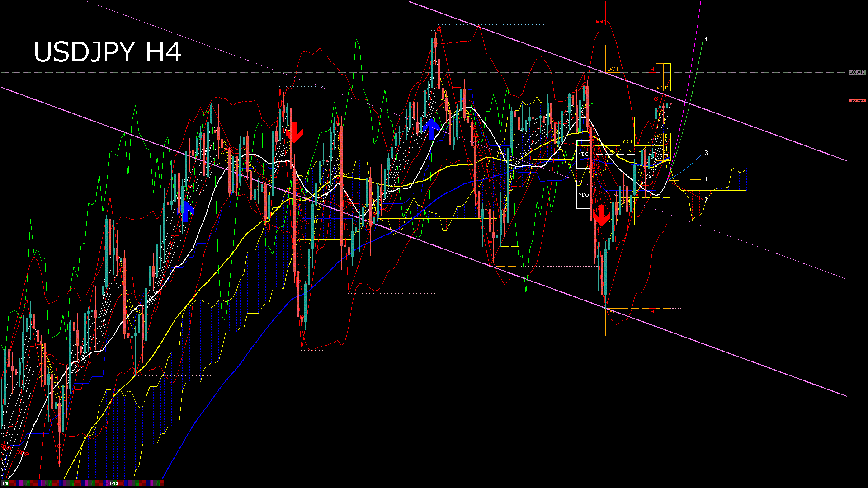Click the LWL last-week-low box label
The width and height of the screenshot is (868, 488).
coord(612,311)
